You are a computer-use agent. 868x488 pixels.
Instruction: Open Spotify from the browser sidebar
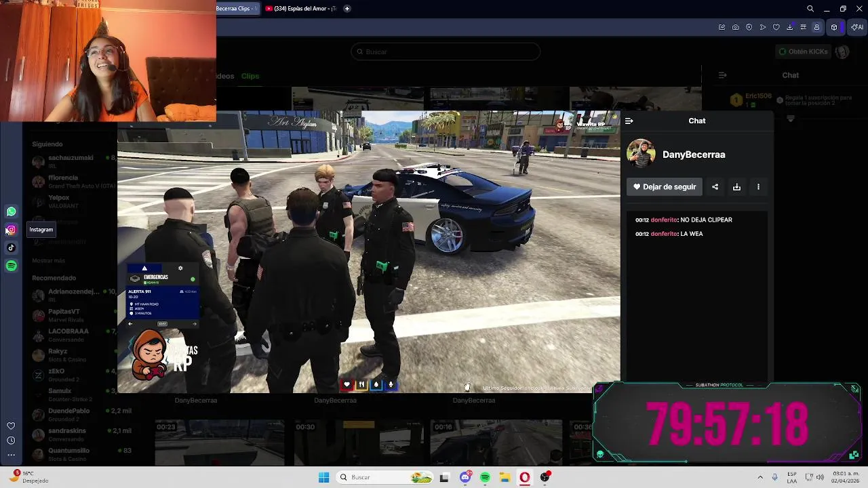[11, 266]
